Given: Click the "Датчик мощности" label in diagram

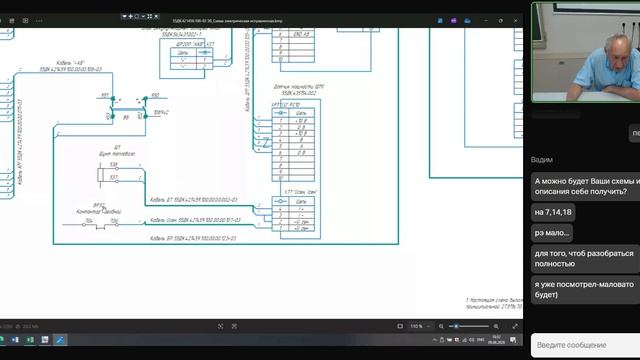Looking at the screenshot, I should tap(299, 87).
